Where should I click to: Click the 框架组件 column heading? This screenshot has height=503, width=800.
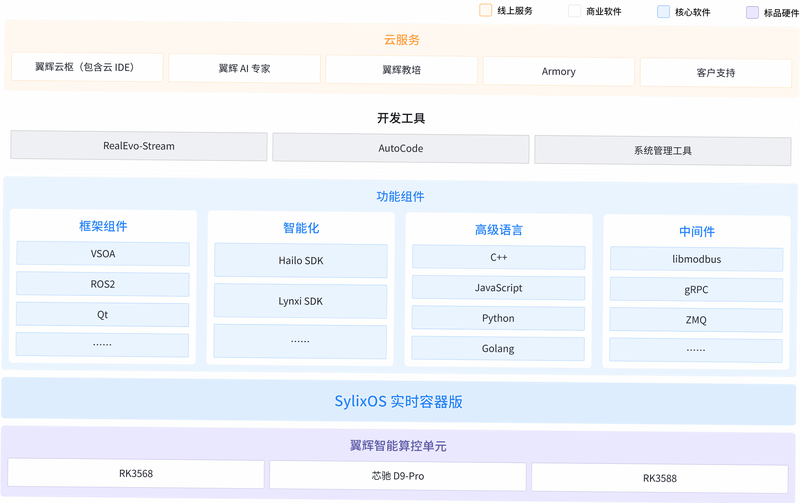coord(103,226)
